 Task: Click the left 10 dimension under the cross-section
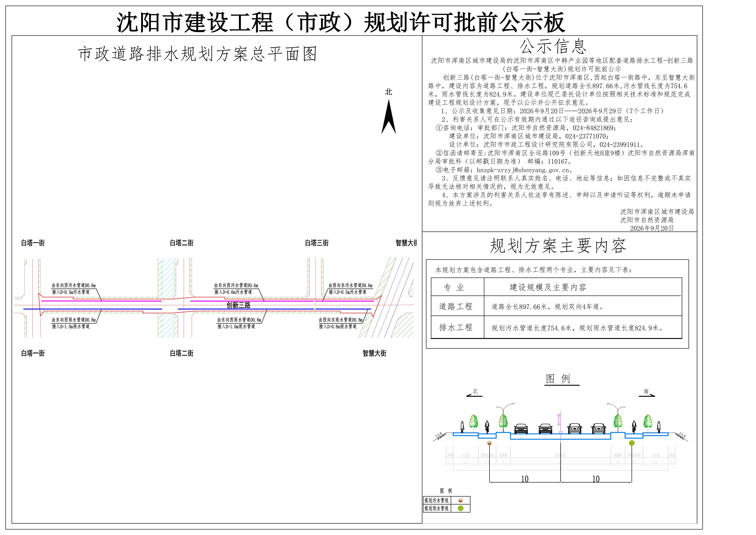coord(525,479)
